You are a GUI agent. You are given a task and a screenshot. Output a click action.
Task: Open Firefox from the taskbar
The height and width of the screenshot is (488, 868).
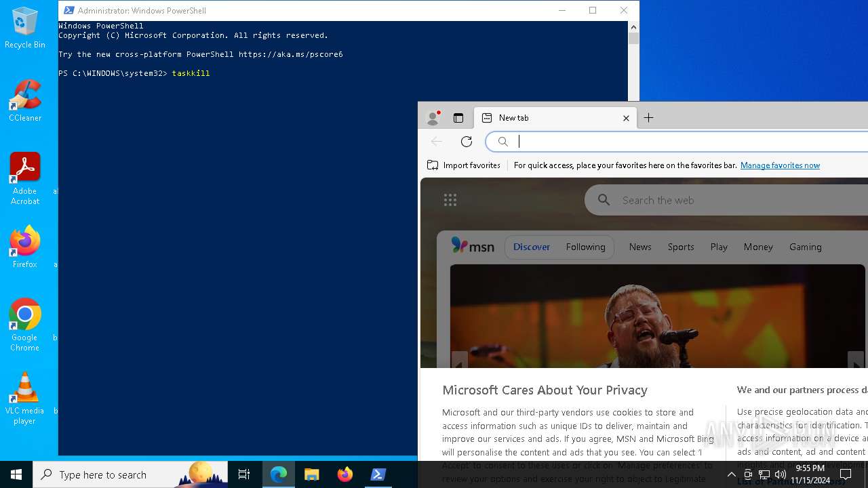pyautogui.click(x=345, y=474)
